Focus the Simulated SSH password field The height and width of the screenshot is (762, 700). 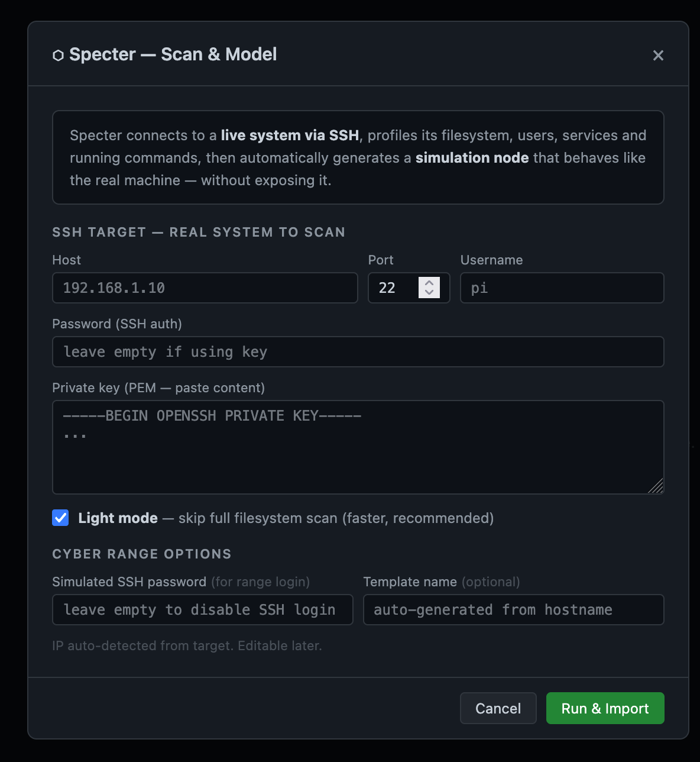click(x=202, y=609)
